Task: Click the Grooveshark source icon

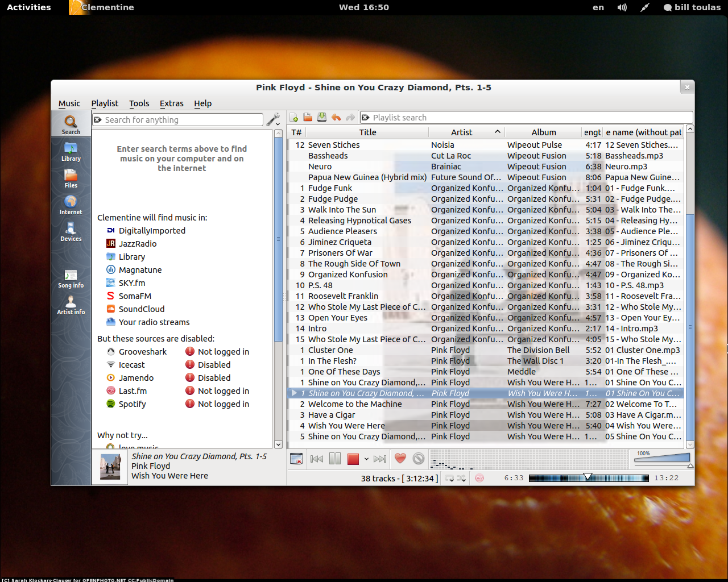Action: 111,352
